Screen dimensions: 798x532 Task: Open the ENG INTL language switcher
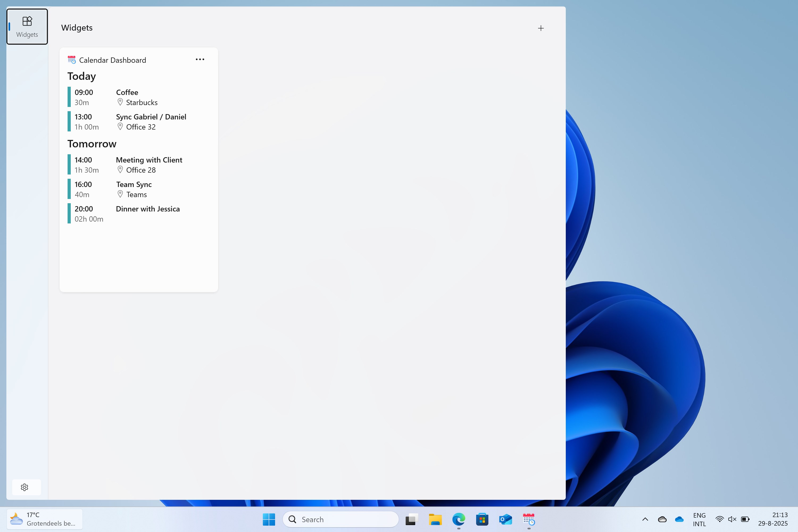pyautogui.click(x=699, y=519)
